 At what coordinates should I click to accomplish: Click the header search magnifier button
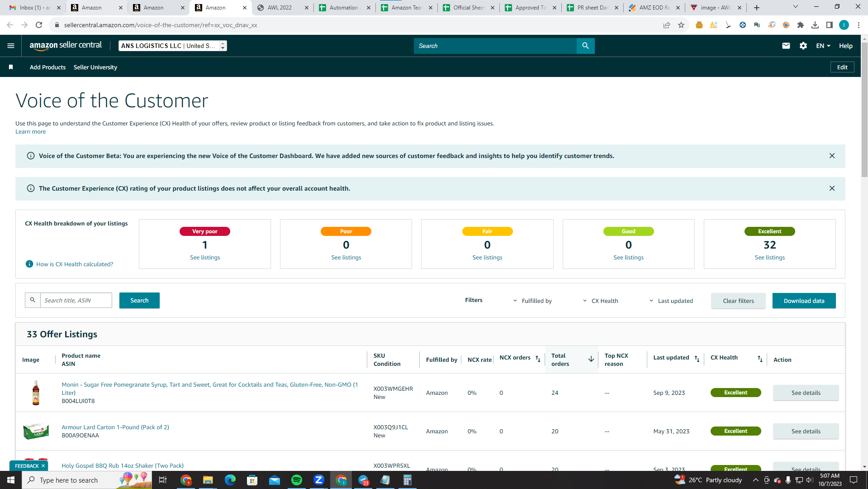(585, 46)
